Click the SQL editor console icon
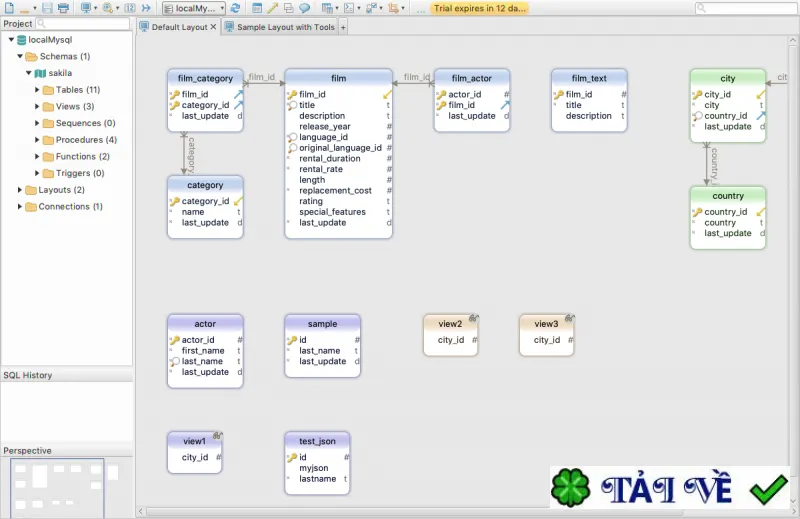The height and width of the screenshot is (519, 800). (x=349, y=8)
